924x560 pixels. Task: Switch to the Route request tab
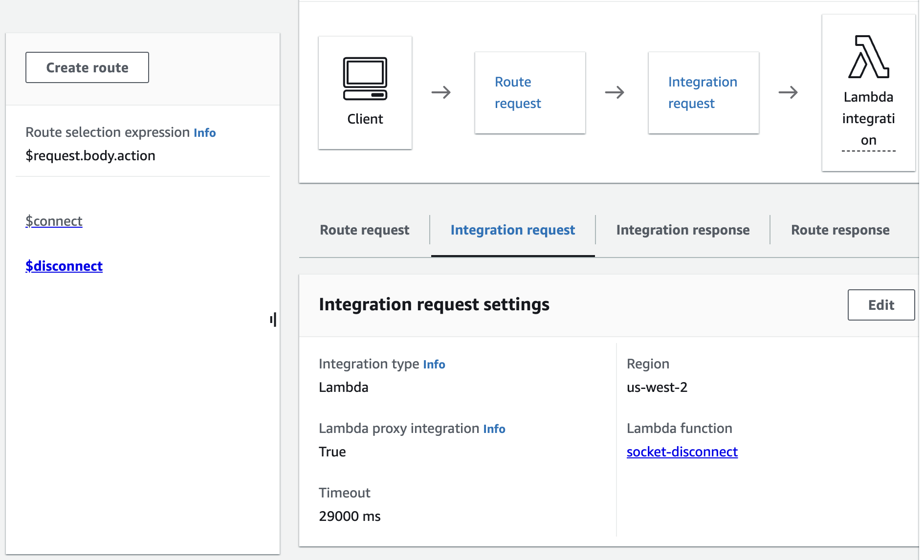click(x=364, y=230)
